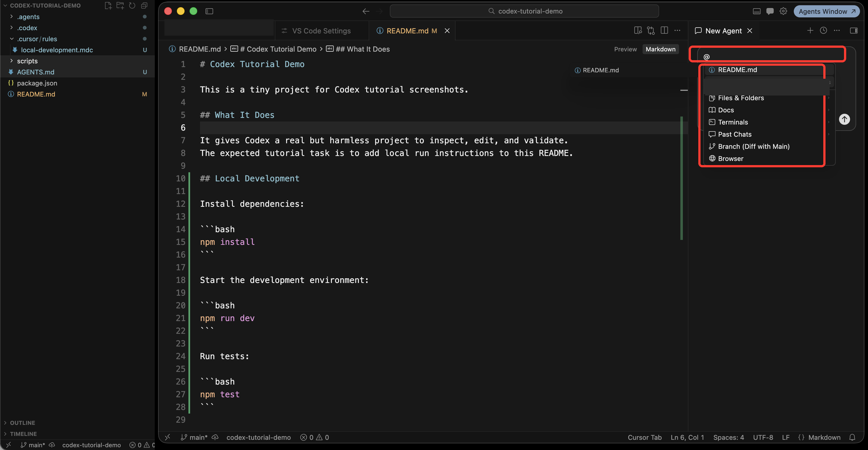
Task: Expand the OUTLINE section
Action: click(77, 423)
